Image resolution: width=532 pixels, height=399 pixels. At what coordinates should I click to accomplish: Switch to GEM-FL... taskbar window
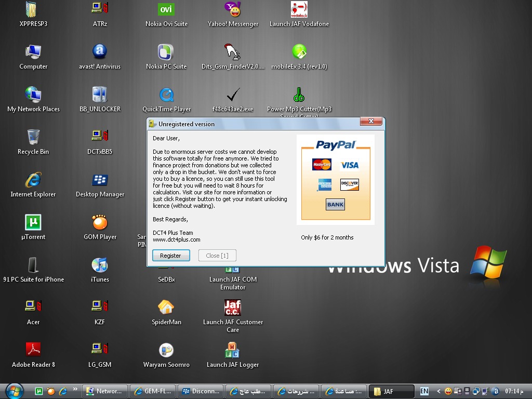pos(153,391)
